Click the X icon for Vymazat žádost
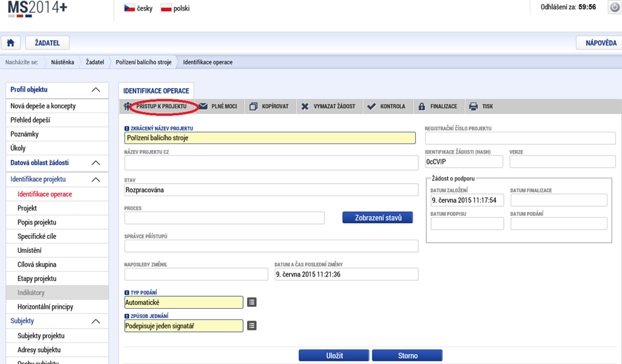This screenshot has width=622, height=364. tap(304, 107)
